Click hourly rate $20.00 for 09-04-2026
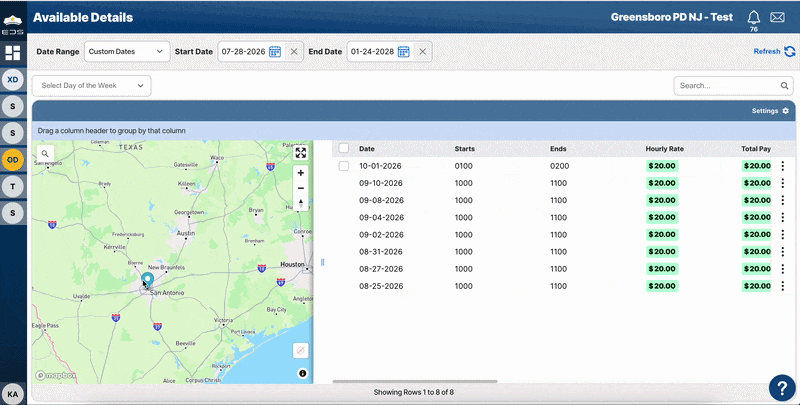Image resolution: width=800 pixels, height=405 pixels. point(662,217)
